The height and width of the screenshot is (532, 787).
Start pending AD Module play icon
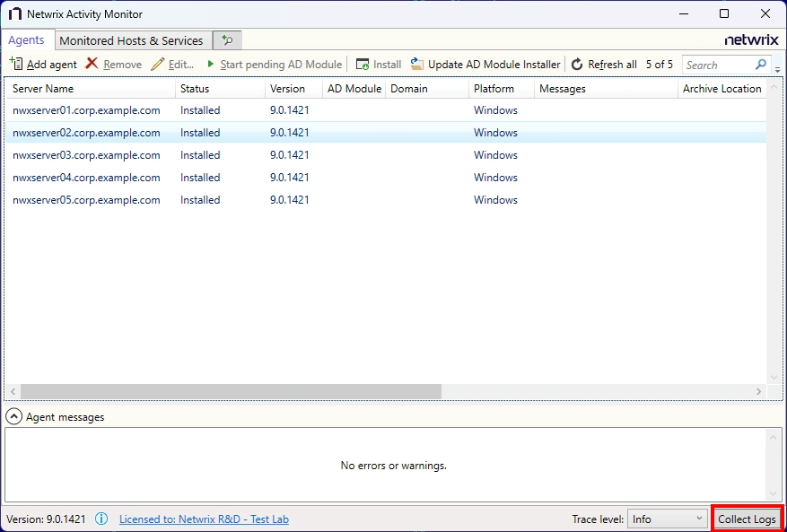[x=211, y=65]
